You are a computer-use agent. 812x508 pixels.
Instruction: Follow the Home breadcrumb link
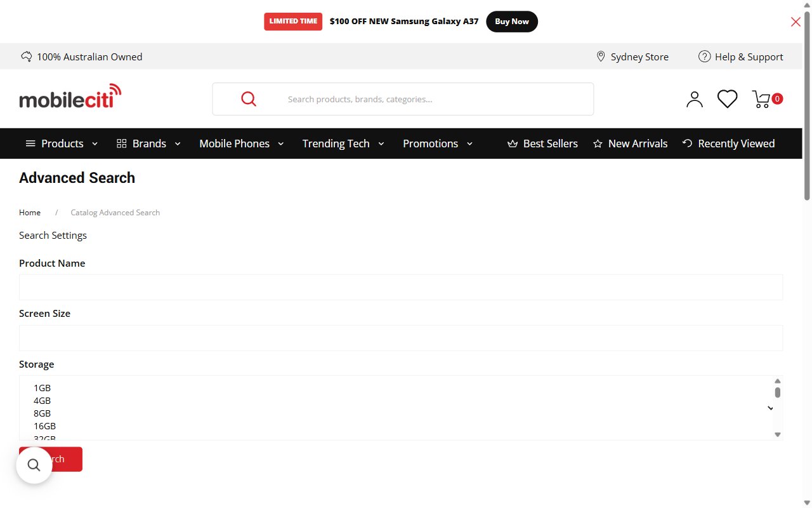click(x=30, y=213)
